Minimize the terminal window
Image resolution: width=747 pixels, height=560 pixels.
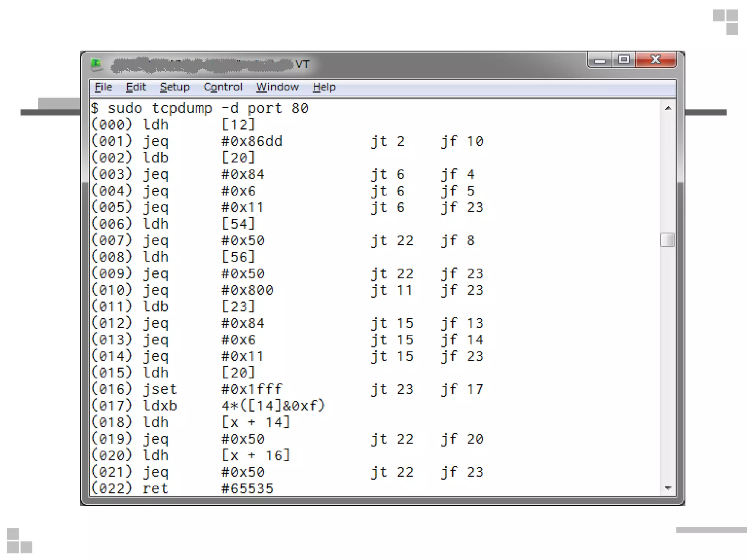point(600,60)
